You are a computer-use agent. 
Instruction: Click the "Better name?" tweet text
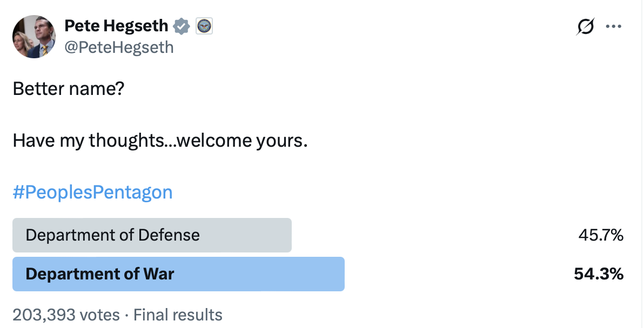pos(69,88)
